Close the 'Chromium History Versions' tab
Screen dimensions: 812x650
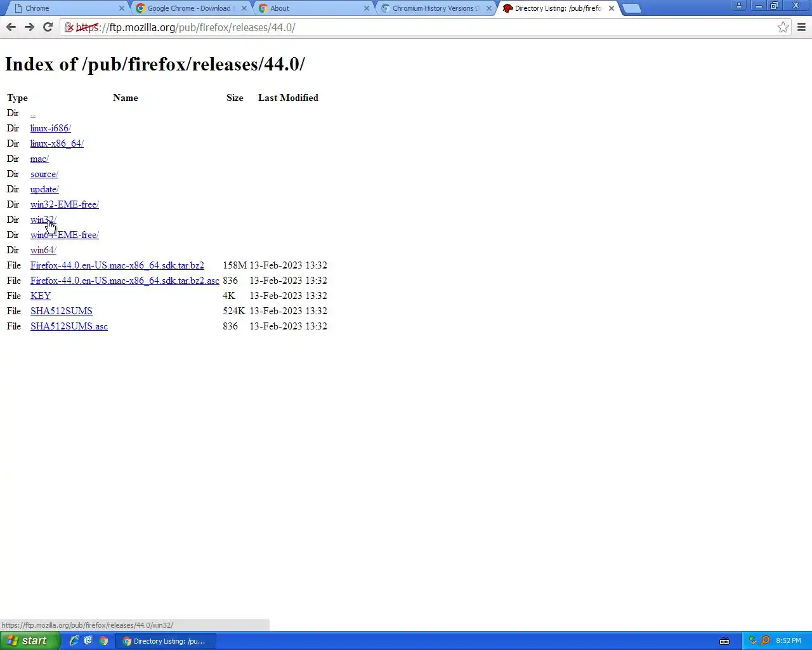pyautogui.click(x=489, y=8)
